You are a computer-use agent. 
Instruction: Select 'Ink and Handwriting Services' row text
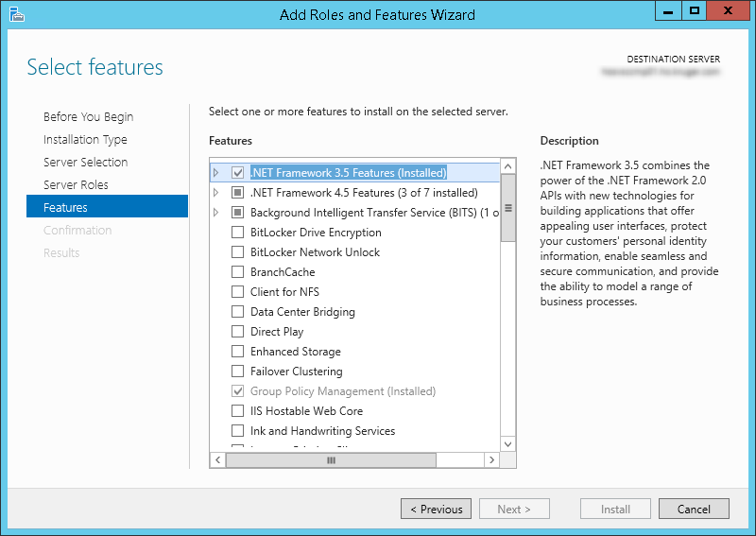point(322,431)
